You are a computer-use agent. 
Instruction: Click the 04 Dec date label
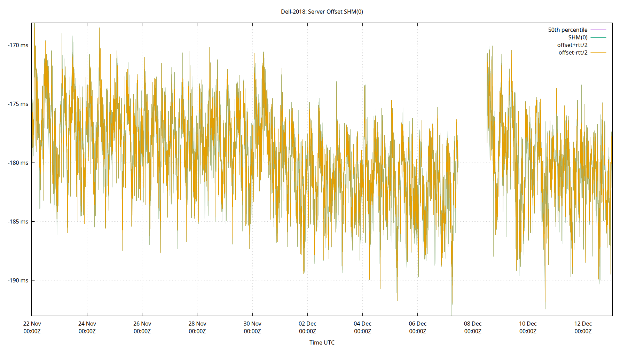point(363,323)
